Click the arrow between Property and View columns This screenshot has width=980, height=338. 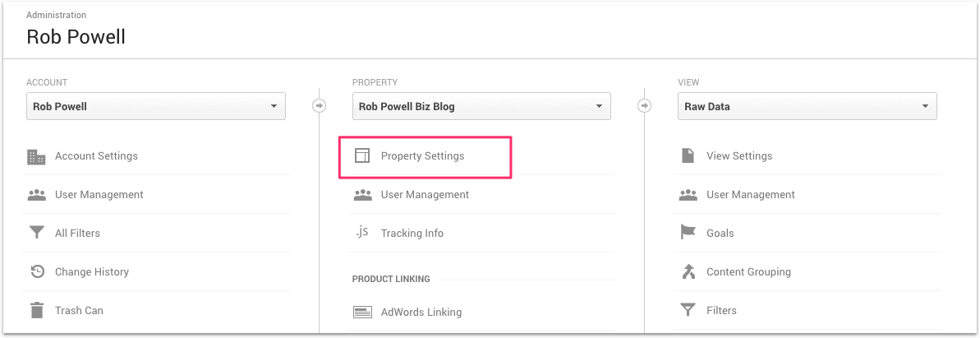point(645,106)
